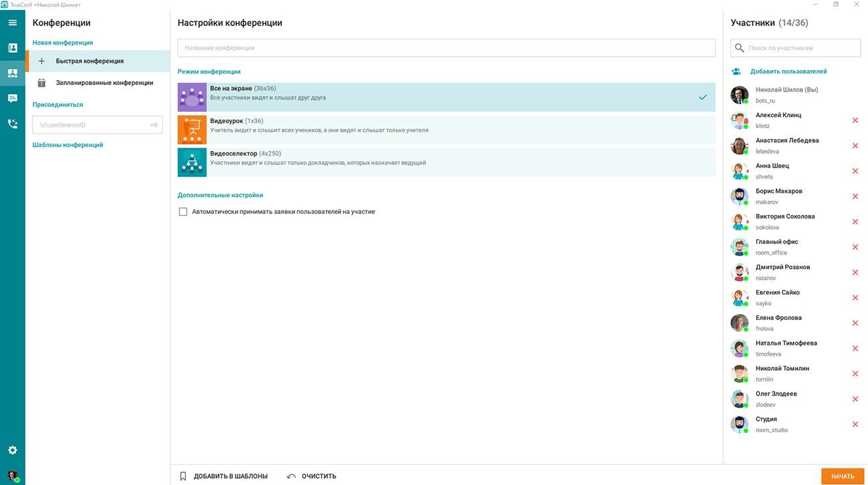The image size is (868, 485).
Task: Select Быстрая конференция menu item
Action: coord(89,61)
